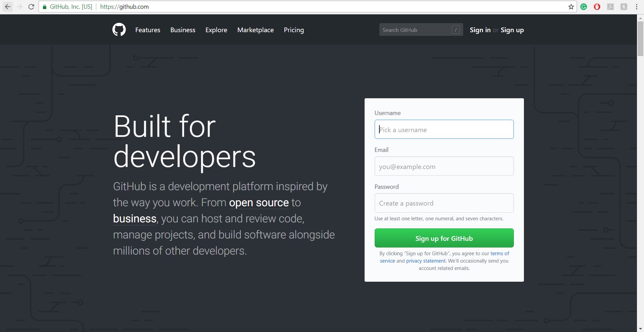Go back with the browser back arrow
Screen dimensions: 644x332
pyautogui.click(x=8, y=7)
